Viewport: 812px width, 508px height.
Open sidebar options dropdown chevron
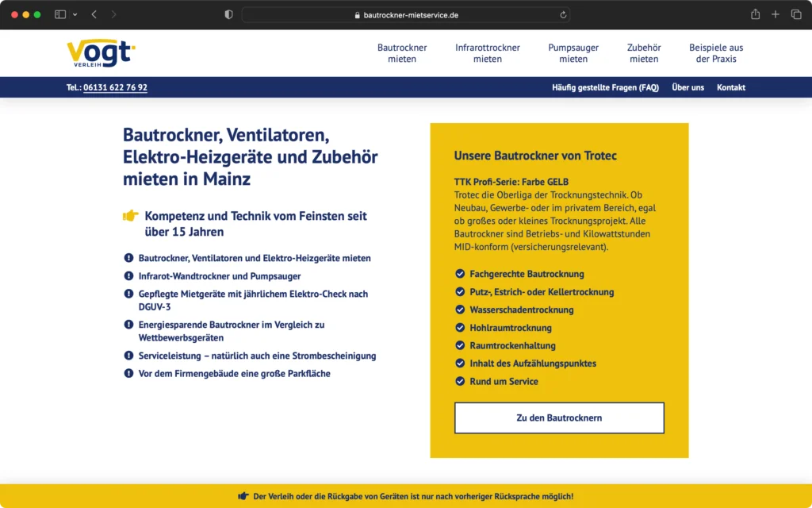(75, 14)
